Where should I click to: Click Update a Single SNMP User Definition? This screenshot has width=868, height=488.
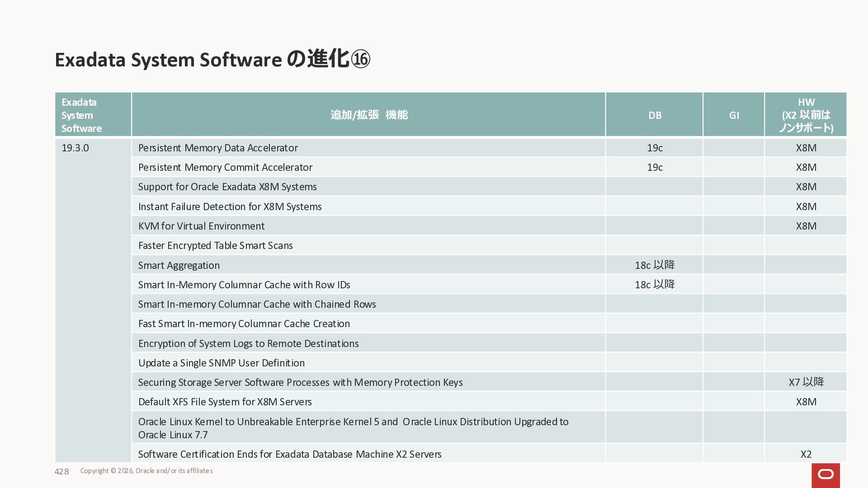221,363
